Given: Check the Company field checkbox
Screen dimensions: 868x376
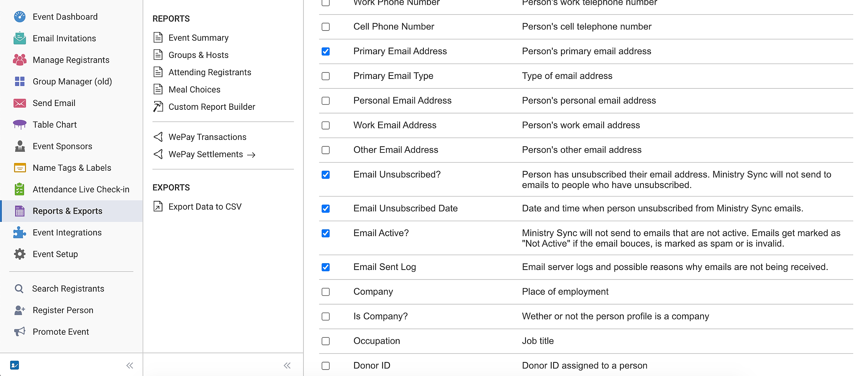Looking at the screenshot, I should (325, 292).
